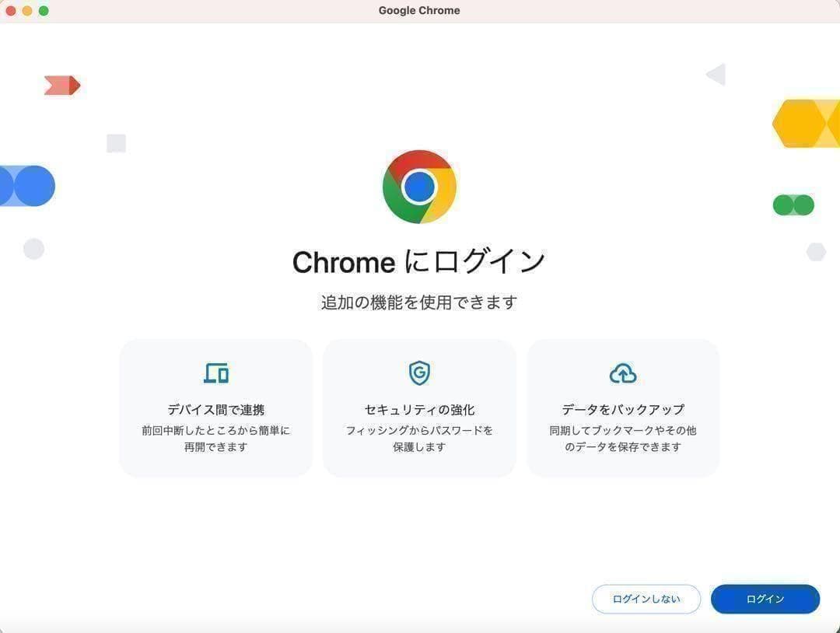The image size is (840, 633).
Task: Click the red arrow decorative shape
Action: click(62, 86)
